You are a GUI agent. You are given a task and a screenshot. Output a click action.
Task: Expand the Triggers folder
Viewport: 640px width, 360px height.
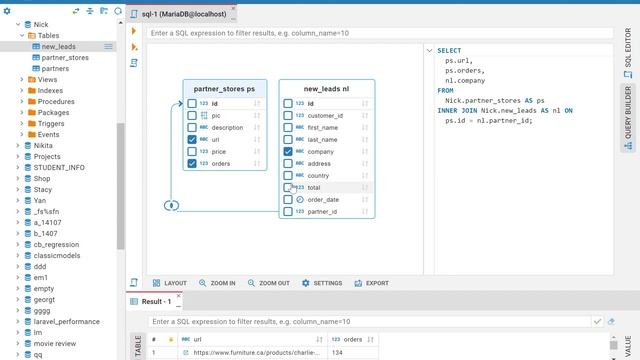[22, 123]
